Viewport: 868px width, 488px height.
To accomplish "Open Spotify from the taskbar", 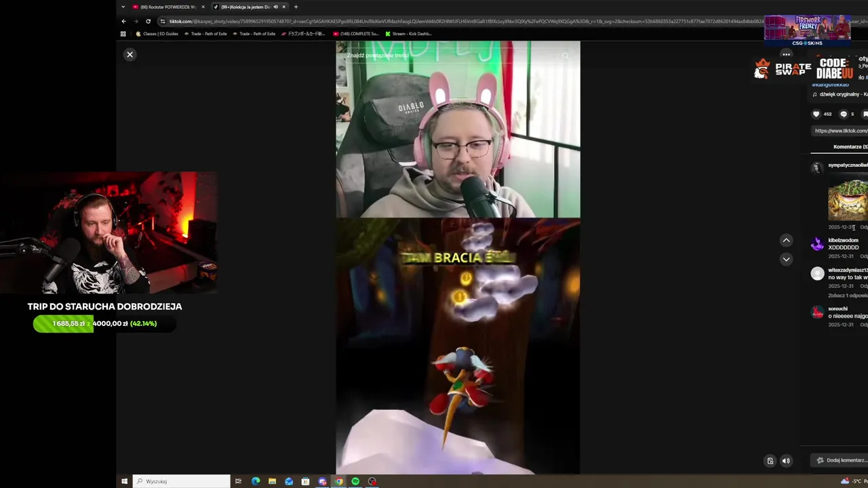I will 355,481.
